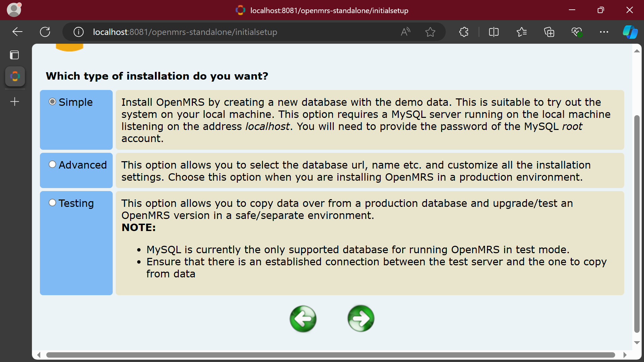Screen dimensions: 644x362
Task: Select the Simple installation radio button
Action: (52, 101)
